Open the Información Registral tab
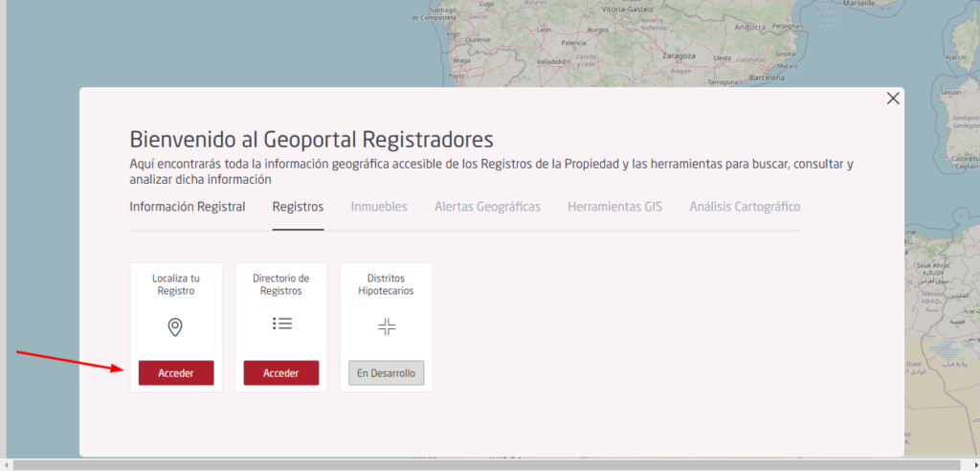Image resolution: width=980 pixels, height=471 pixels. [x=188, y=207]
